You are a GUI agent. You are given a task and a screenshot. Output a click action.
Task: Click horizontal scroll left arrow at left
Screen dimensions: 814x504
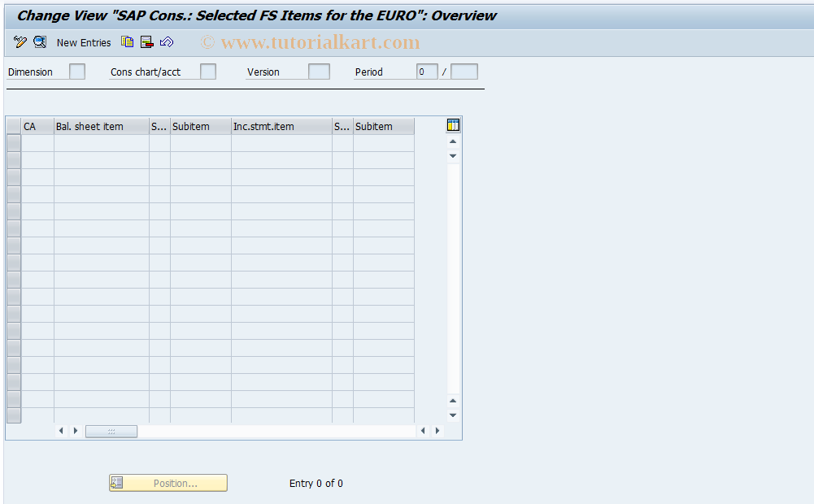(61, 431)
